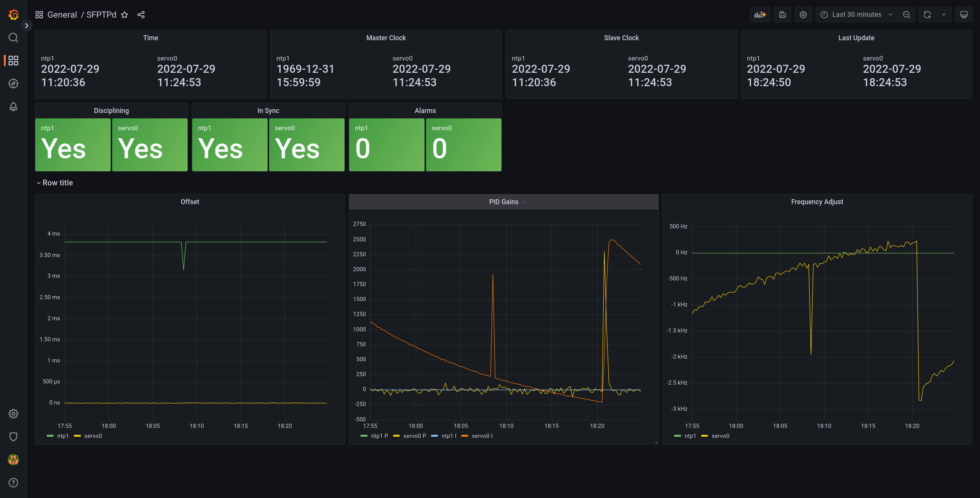Share the dashboard via share icon
Screen dimensions: 980x498
(x=141, y=15)
